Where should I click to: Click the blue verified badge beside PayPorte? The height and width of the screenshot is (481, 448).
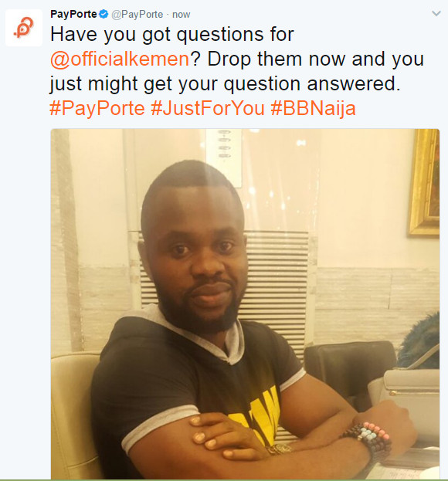tap(104, 14)
